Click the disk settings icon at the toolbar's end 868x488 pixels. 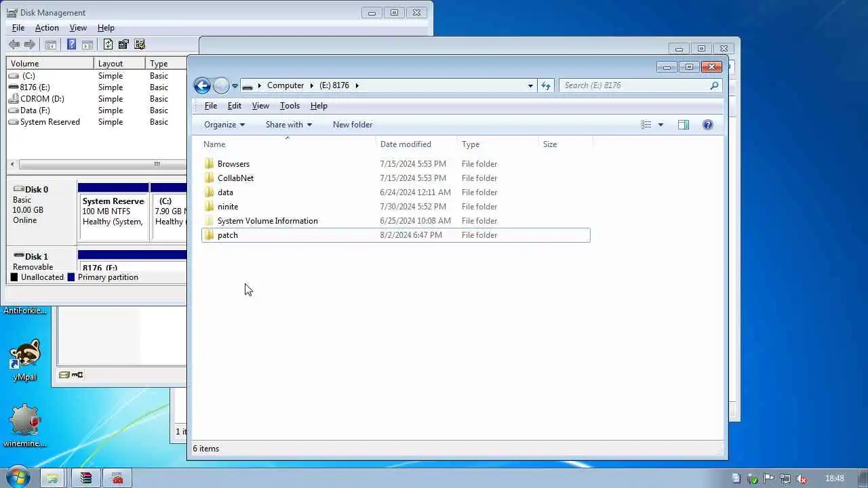(x=140, y=45)
